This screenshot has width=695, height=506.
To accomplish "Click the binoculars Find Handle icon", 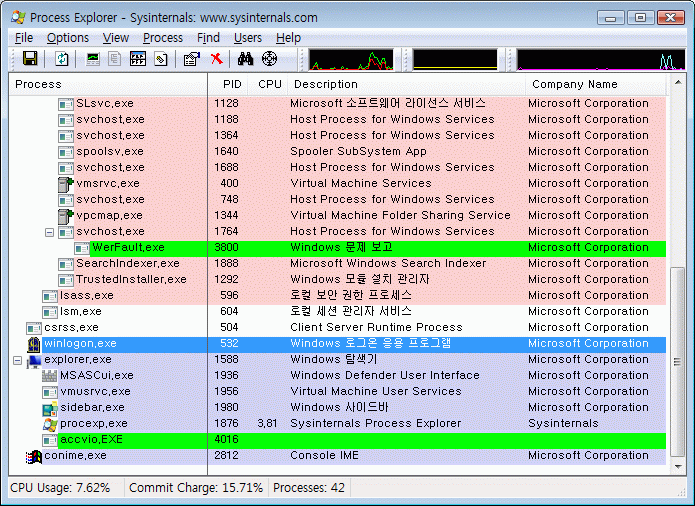I will [x=245, y=58].
